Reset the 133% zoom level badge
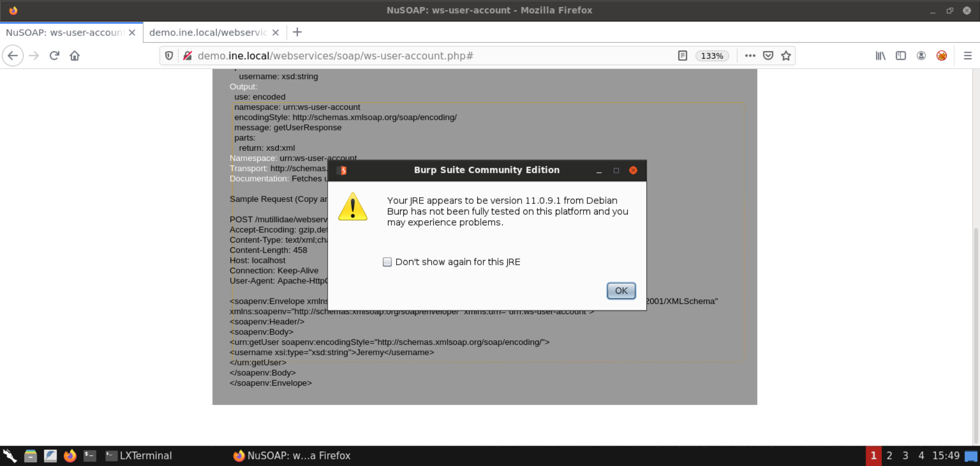 click(x=712, y=56)
